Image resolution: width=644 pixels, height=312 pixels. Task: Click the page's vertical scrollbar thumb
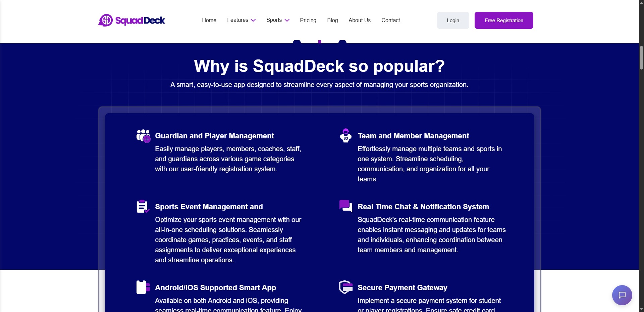641,58
